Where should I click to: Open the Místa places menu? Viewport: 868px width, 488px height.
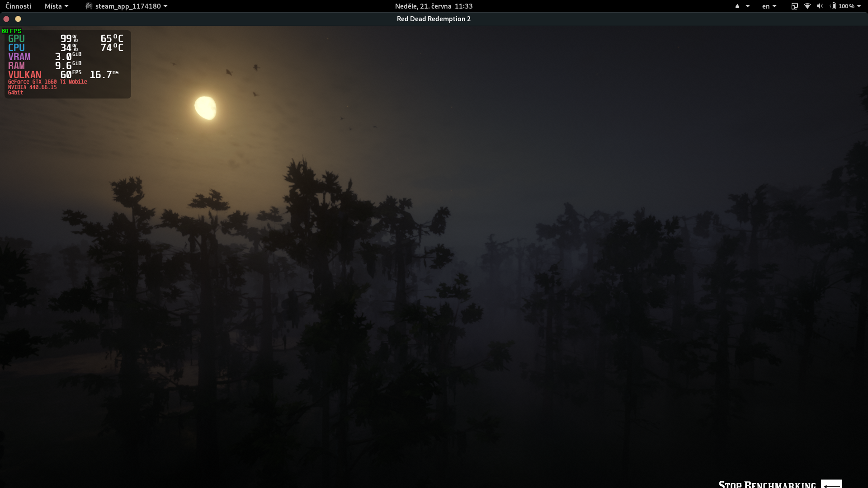pyautogui.click(x=57, y=6)
